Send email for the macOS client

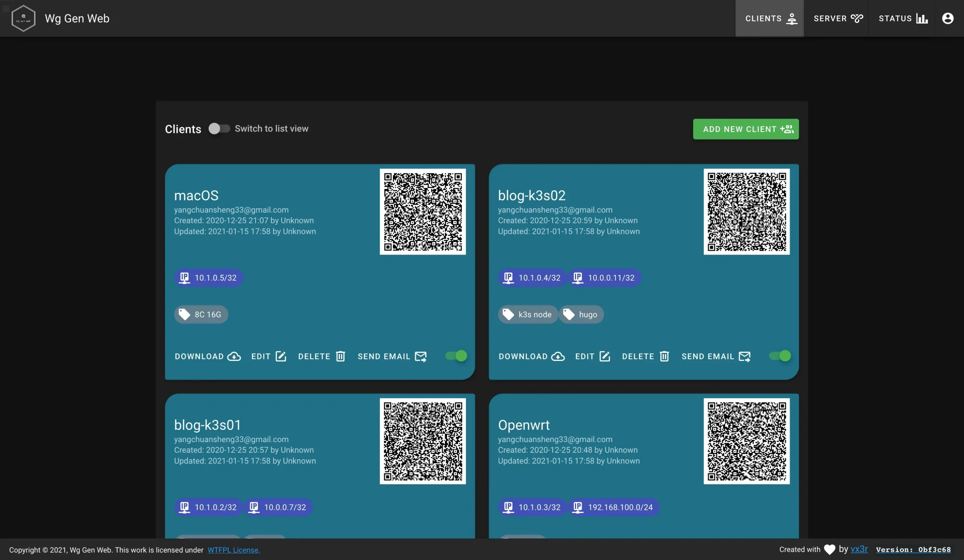pos(392,356)
